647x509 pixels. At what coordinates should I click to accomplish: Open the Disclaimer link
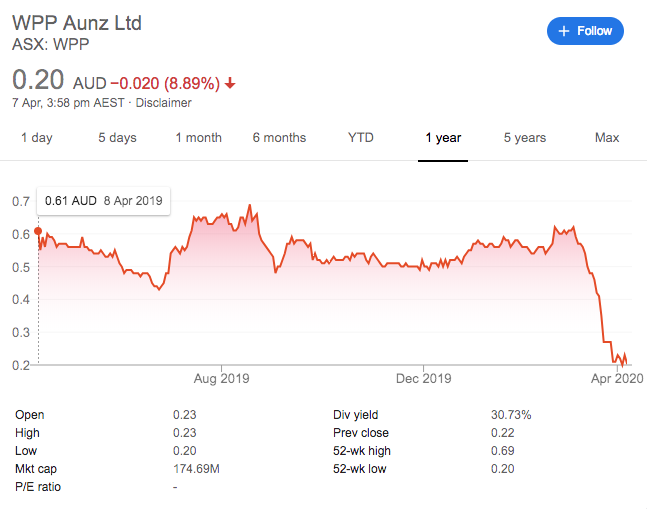(163, 102)
